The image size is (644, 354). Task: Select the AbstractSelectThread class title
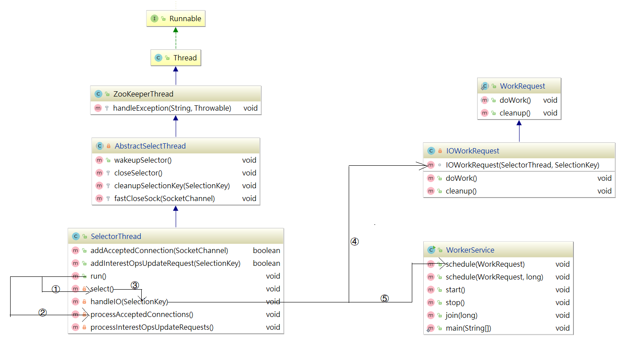click(150, 146)
